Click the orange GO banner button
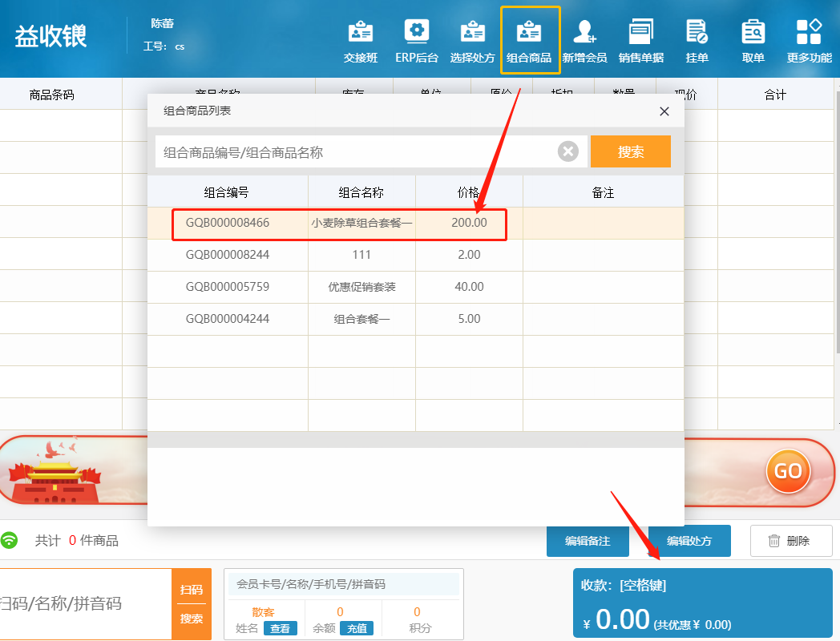This screenshot has width=840, height=641. [788, 470]
